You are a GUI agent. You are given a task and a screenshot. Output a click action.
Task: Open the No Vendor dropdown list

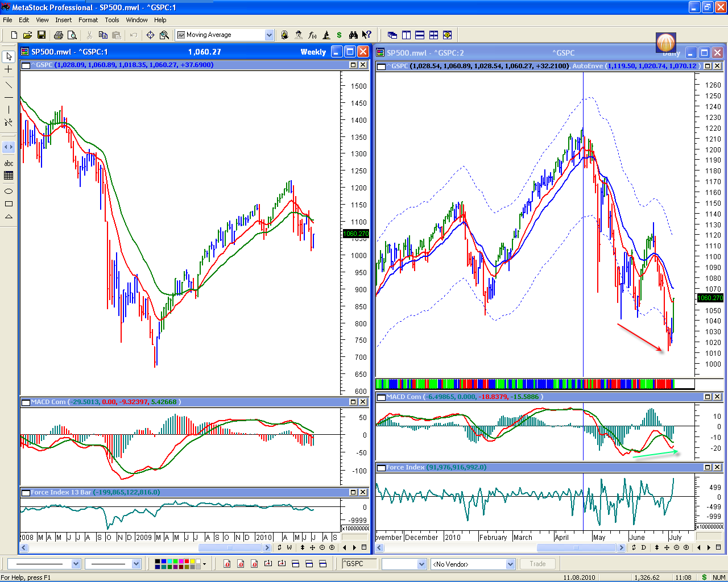(x=510, y=564)
